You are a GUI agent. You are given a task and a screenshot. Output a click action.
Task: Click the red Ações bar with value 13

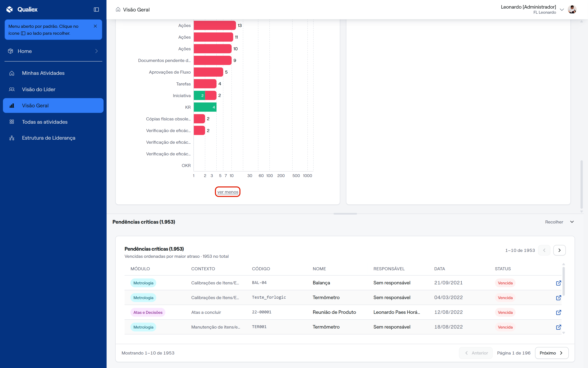(215, 25)
